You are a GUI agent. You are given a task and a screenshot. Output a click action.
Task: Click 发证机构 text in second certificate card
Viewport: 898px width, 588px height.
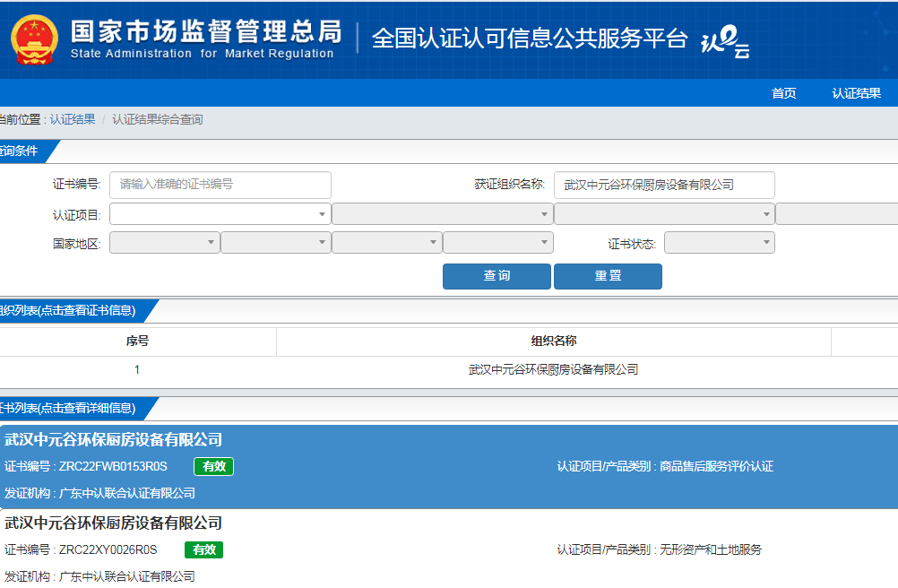pyautogui.click(x=99, y=576)
